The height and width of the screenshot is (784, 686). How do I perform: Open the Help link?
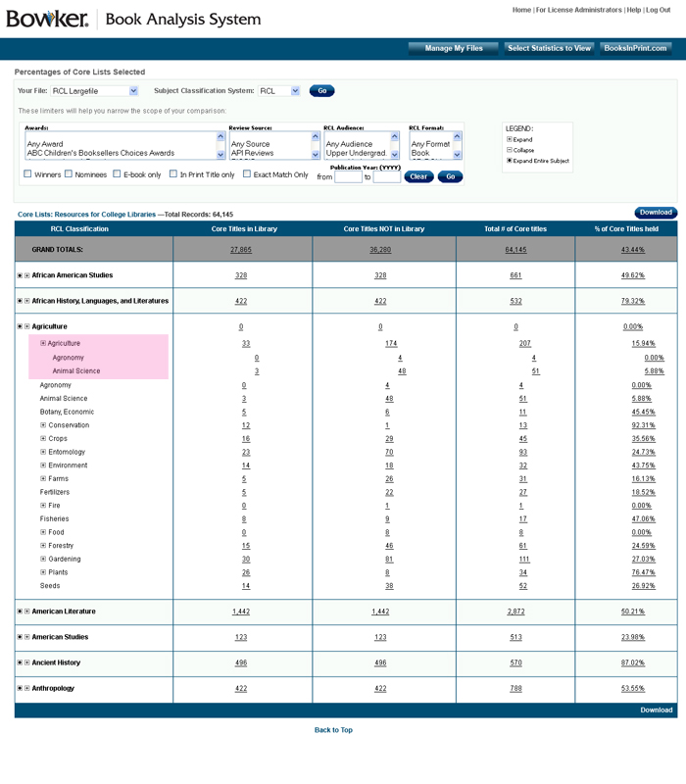[633, 10]
